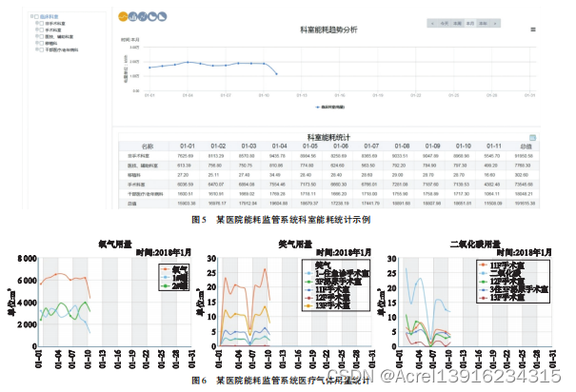The width and height of the screenshot is (576, 392).
Task: Switch the time range to 本月
Action: pos(470,24)
